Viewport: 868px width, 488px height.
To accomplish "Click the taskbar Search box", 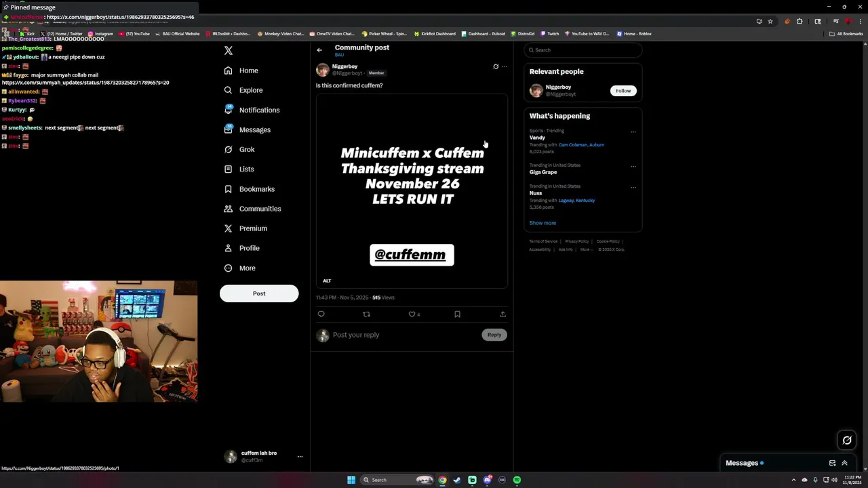I will [397, 480].
